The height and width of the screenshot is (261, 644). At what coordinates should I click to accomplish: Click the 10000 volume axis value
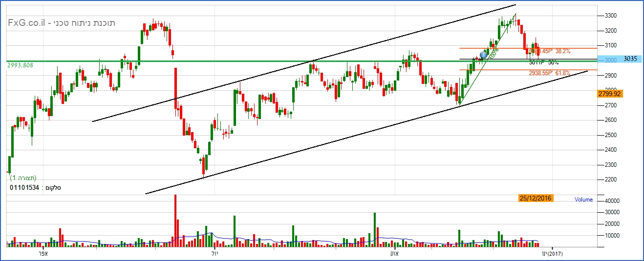pyautogui.click(x=613, y=236)
